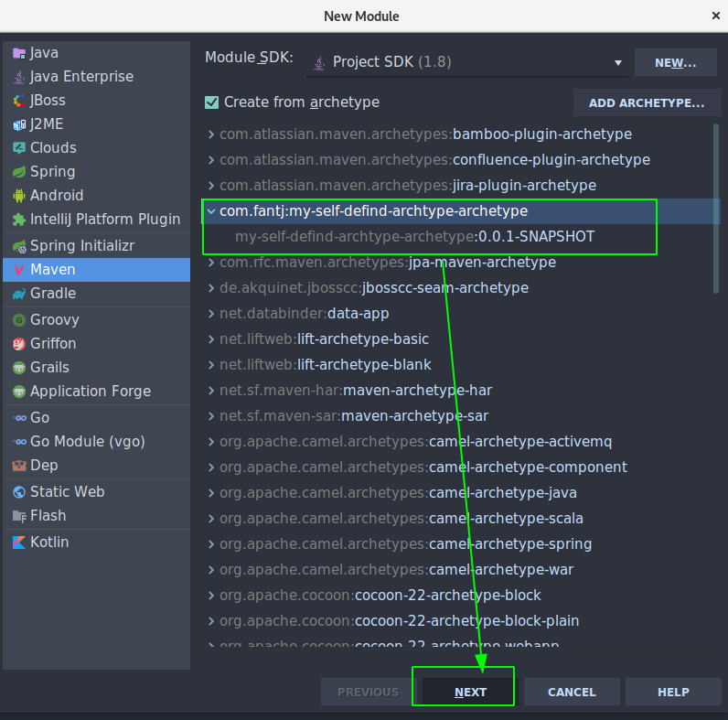Choose the JBoss module type icon
This screenshot has width=728, height=720.
pyautogui.click(x=19, y=101)
